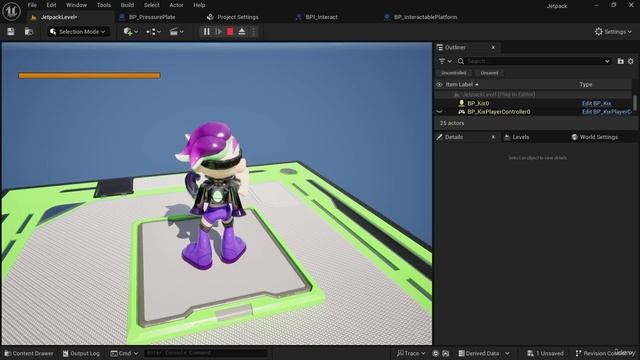Switch to the BPI_Interact tab
Image resolution: width=640 pixels, height=360 pixels.
[321, 17]
